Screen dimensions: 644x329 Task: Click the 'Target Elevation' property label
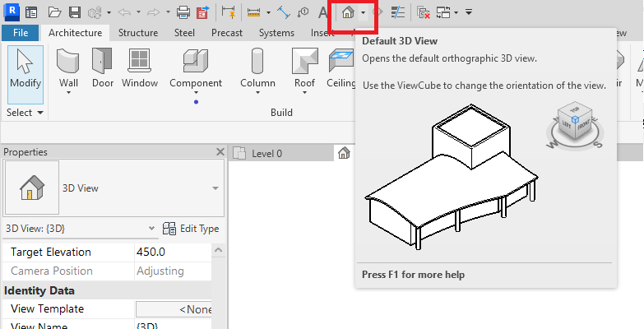pos(51,252)
